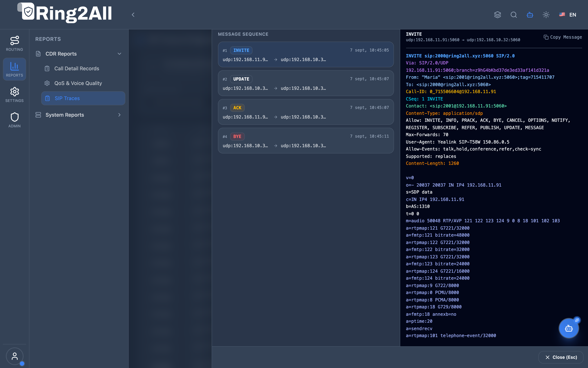588x368 pixels.
Task: Open the Reports section icon
Action: pos(15,69)
